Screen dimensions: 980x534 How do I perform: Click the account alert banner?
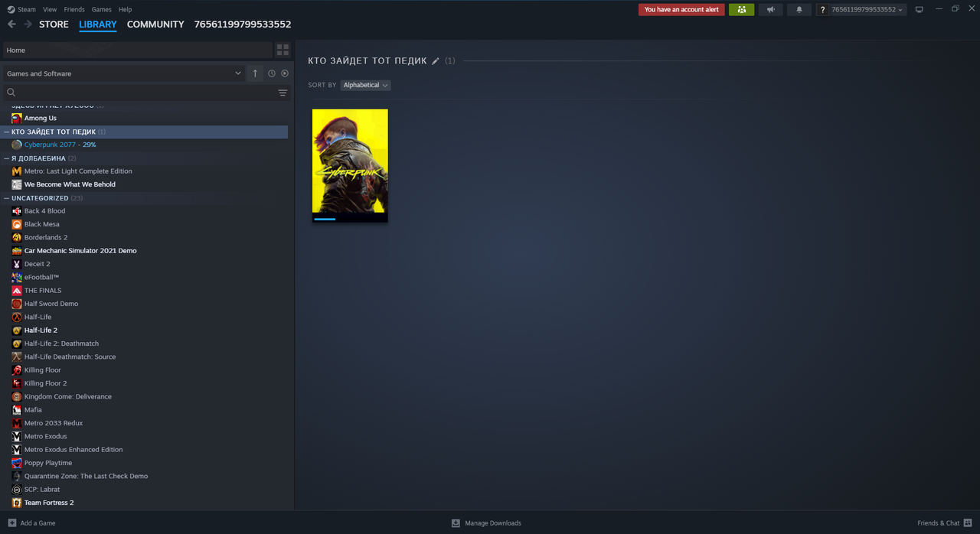coord(681,10)
